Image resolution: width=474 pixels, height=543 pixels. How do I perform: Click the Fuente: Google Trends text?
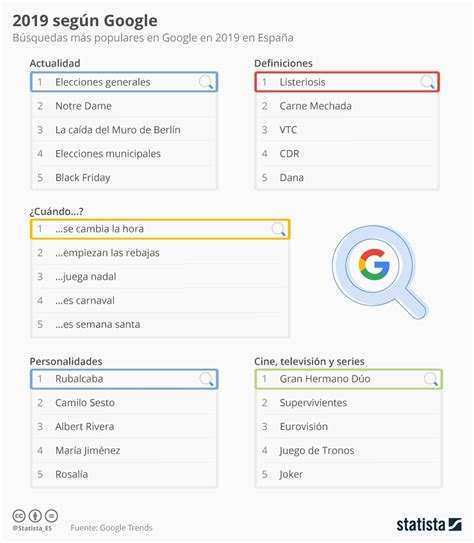click(x=111, y=528)
